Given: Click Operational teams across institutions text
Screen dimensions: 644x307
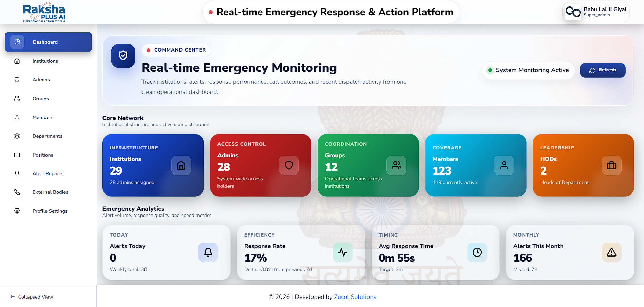Looking at the screenshot, I should 353,182.
